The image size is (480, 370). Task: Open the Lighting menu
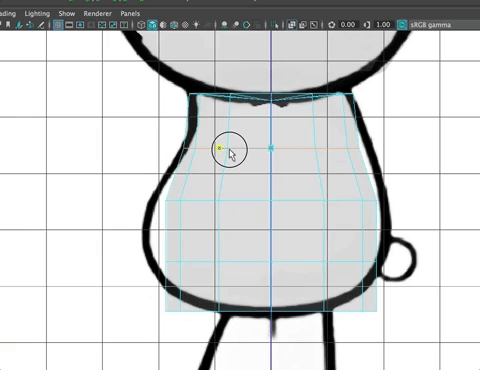tap(37, 14)
